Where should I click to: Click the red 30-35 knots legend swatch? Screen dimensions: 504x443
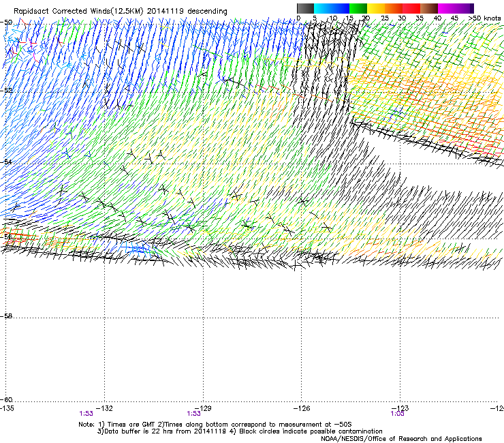[411, 8]
